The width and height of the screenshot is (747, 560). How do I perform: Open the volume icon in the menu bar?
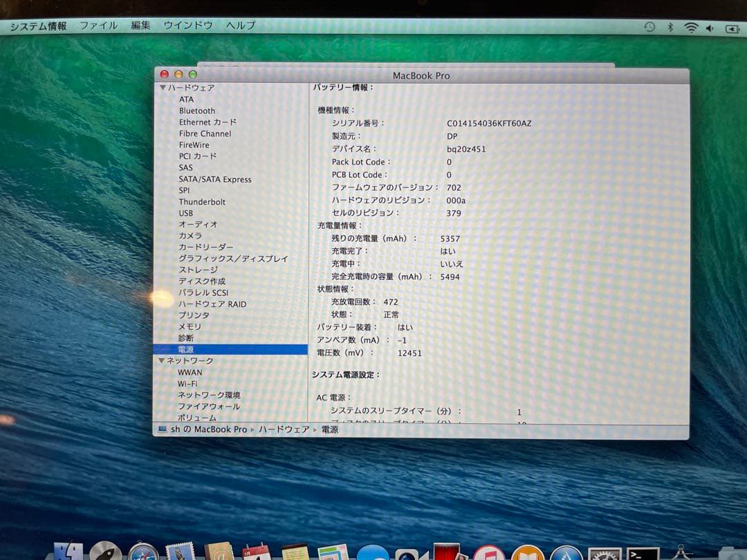pyautogui.click(x=710, y=28)
